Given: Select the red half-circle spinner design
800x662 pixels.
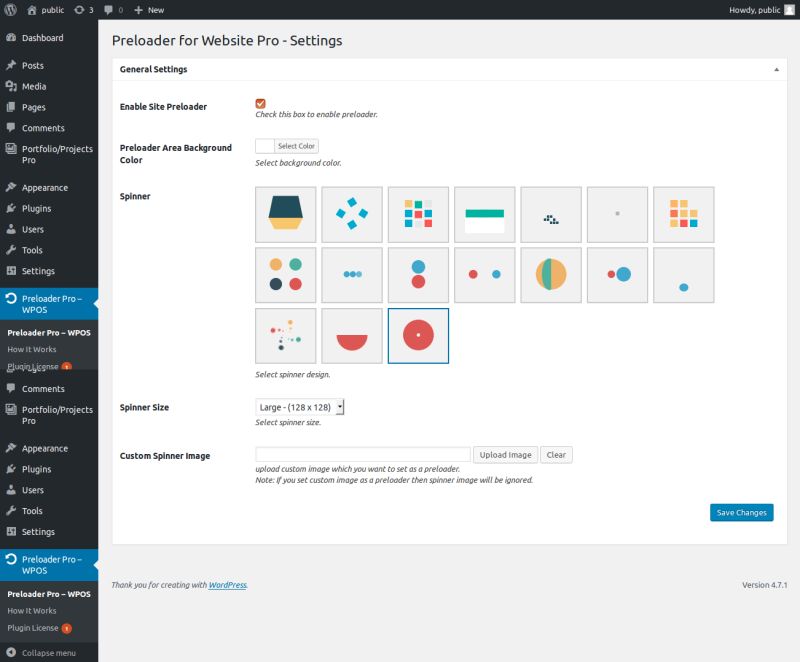Looking at the screenshot, I should pyautogui.click(x=352, y=336).
